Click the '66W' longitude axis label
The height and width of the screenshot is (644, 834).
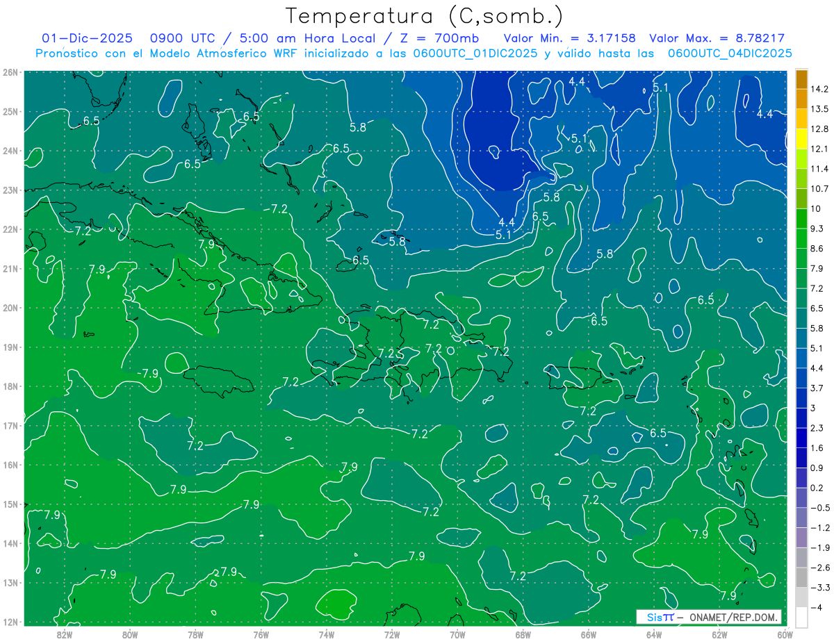click(x=589, y=634)
